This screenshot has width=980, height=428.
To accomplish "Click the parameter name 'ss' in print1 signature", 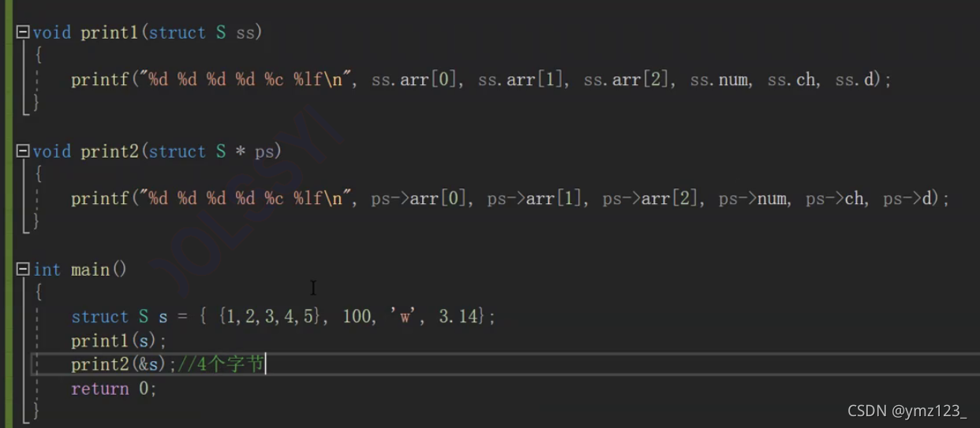I will 245,32.
